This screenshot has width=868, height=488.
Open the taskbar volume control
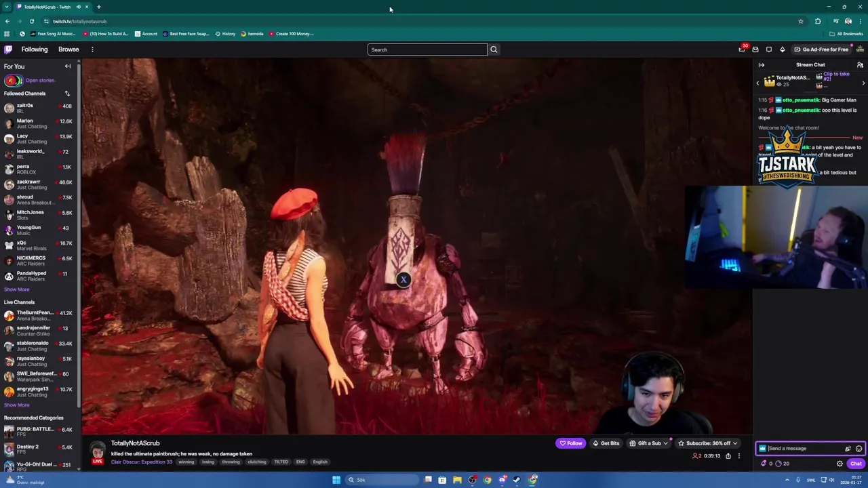pyautogui.click(x=831, y=480)
